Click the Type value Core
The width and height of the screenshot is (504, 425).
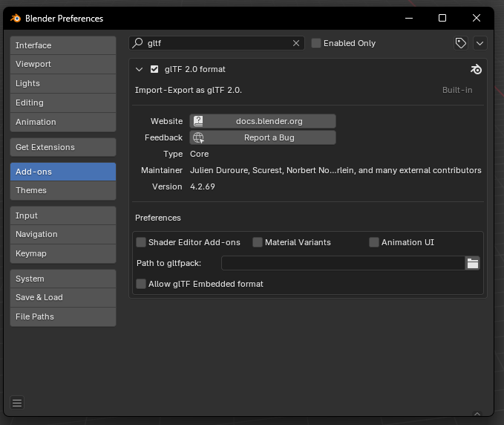pyautogui.click(x=199, y=154)
